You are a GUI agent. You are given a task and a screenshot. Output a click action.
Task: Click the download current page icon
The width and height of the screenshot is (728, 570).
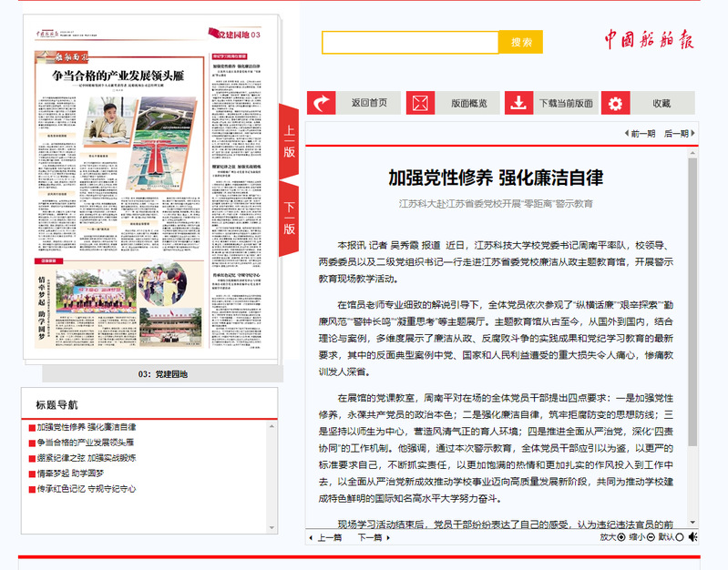click(x=518, y=103)
